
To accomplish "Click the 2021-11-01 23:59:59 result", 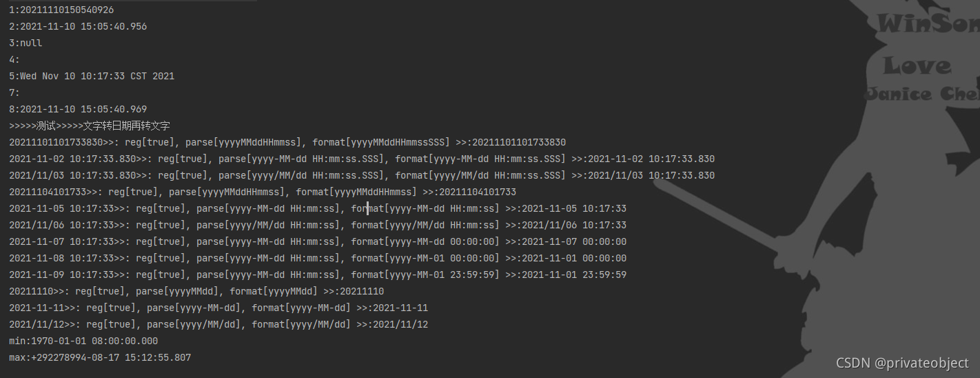I will pos(574,275).
